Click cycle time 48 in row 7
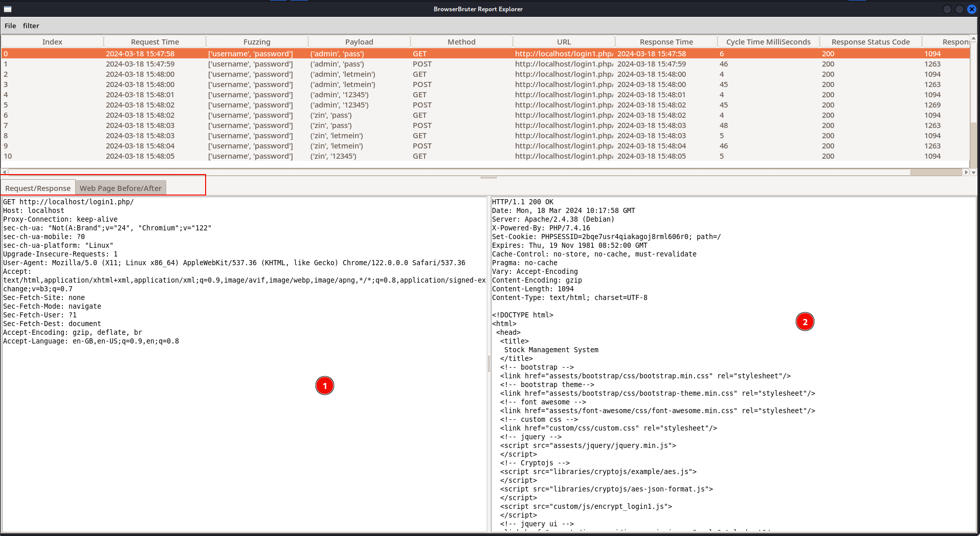Screen dimensions: 980x536 pyautogui.click(x=723, y=125)
